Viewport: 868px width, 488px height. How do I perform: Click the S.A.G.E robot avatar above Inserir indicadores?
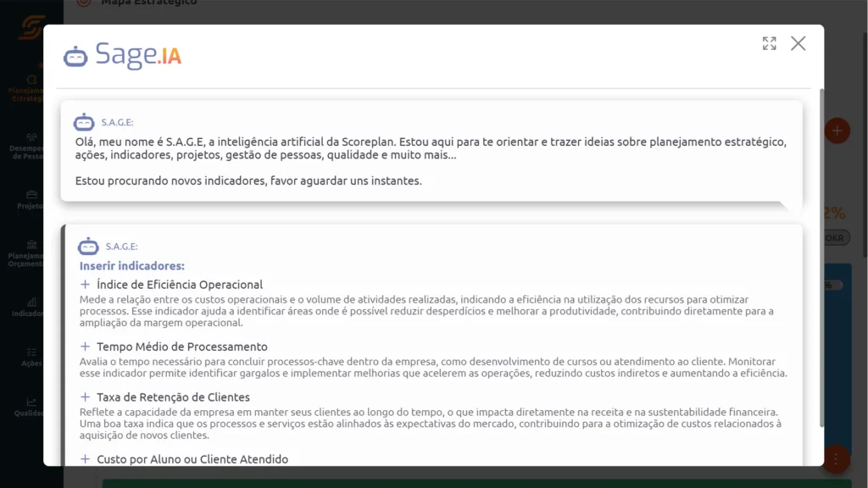point(88,246)
